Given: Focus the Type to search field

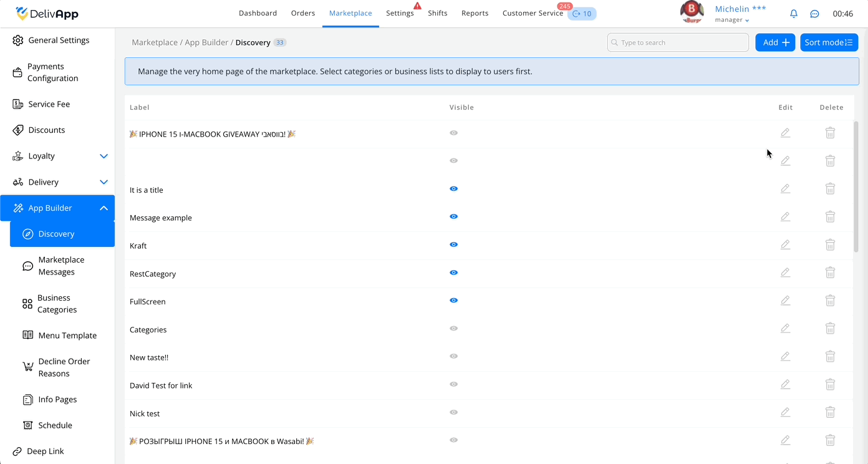Looking at the screenshot, I should click(x=678, y=42).
